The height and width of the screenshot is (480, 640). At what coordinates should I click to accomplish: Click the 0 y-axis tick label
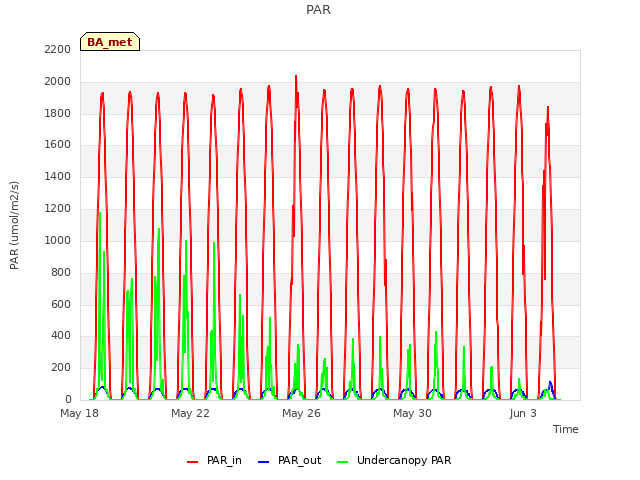pyautogui.click(x=68, y=400)
